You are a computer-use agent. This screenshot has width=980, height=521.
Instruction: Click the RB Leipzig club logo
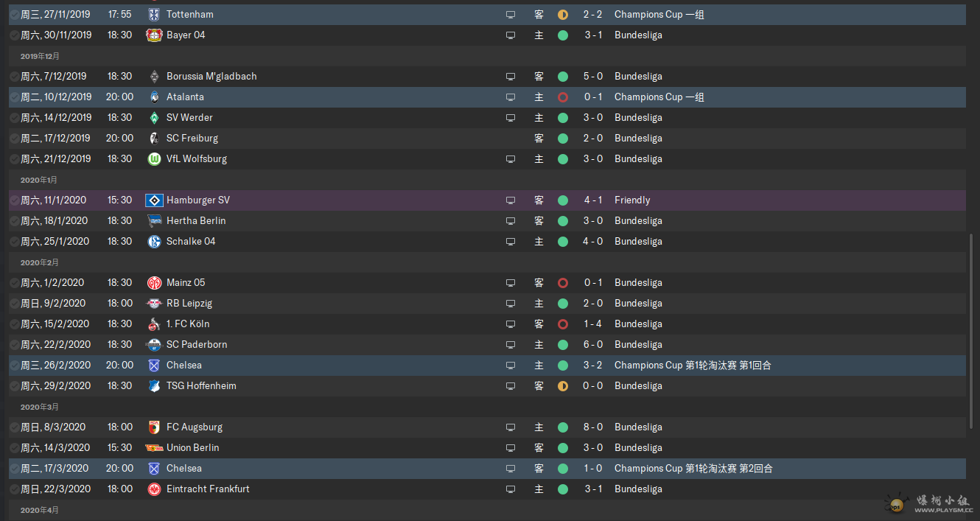click(x=154, y=303)
